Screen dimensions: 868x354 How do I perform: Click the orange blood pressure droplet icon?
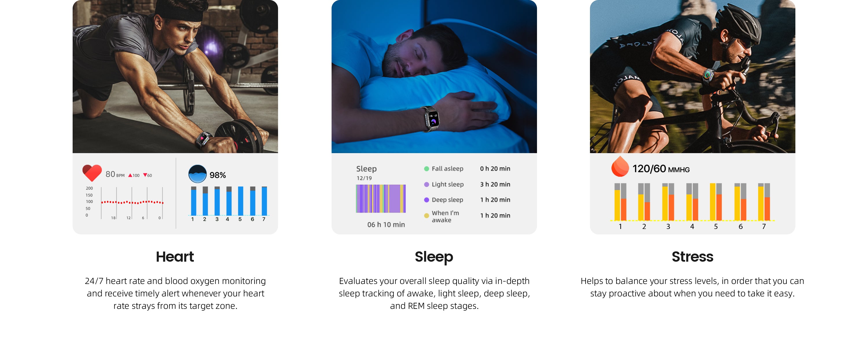point(620,166)
